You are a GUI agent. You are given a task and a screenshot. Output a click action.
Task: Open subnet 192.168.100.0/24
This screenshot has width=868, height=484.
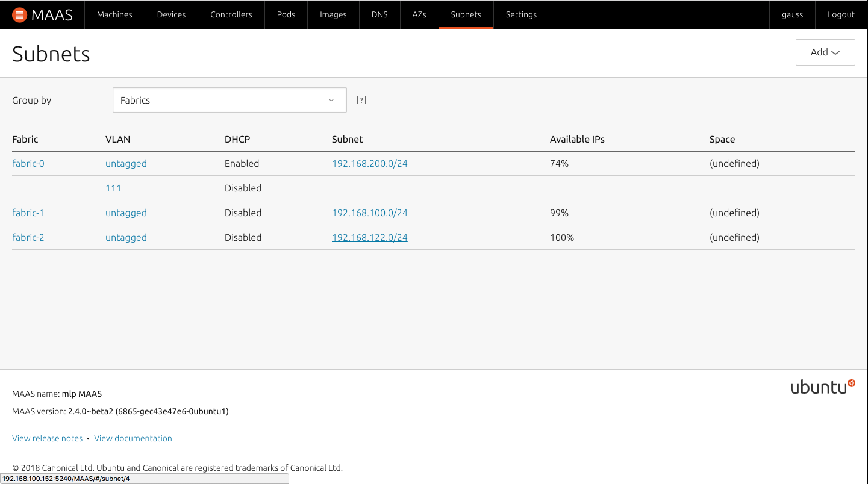(370, 213)
